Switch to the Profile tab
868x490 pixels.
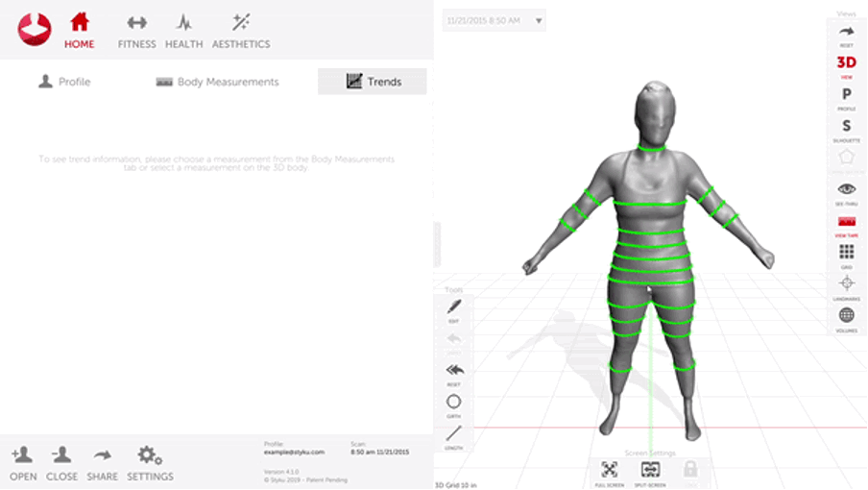tap(64, 82)
